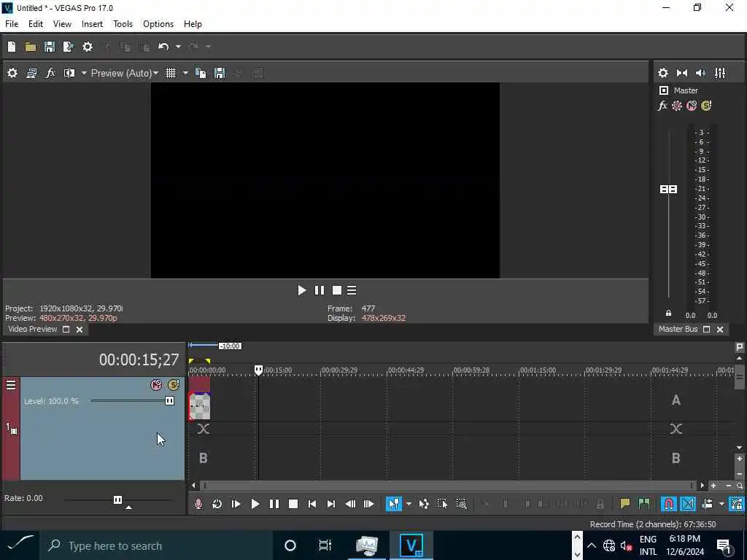747x560 pixels.
Task: Undock the Video Preview window
Action: (x=66, y=330)
